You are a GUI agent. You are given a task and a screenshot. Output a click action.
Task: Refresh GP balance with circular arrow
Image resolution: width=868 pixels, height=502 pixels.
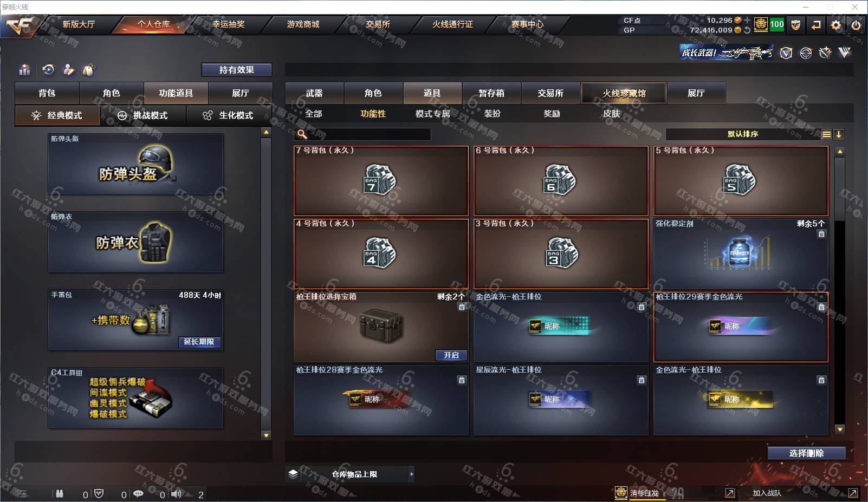point(747,30)
